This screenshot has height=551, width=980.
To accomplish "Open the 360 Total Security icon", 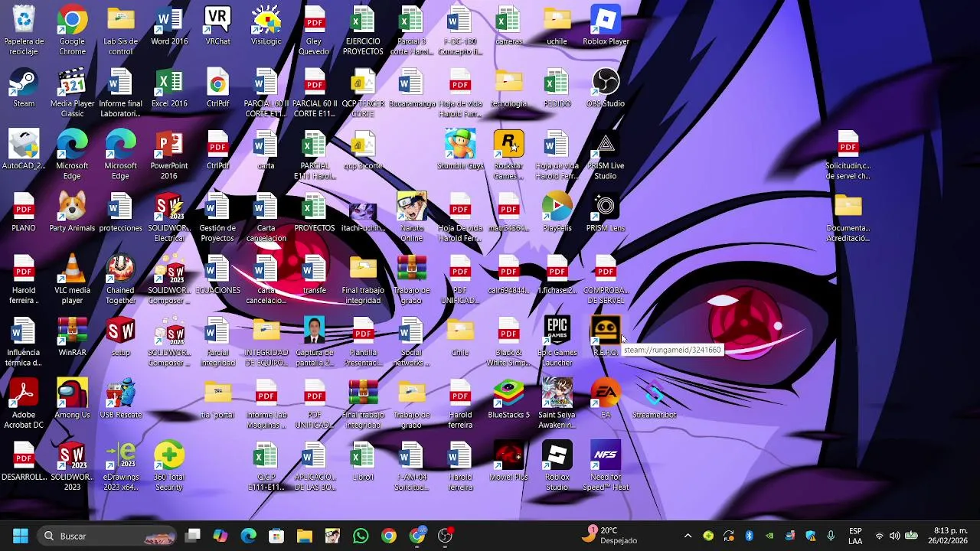I will pos(169,465).
